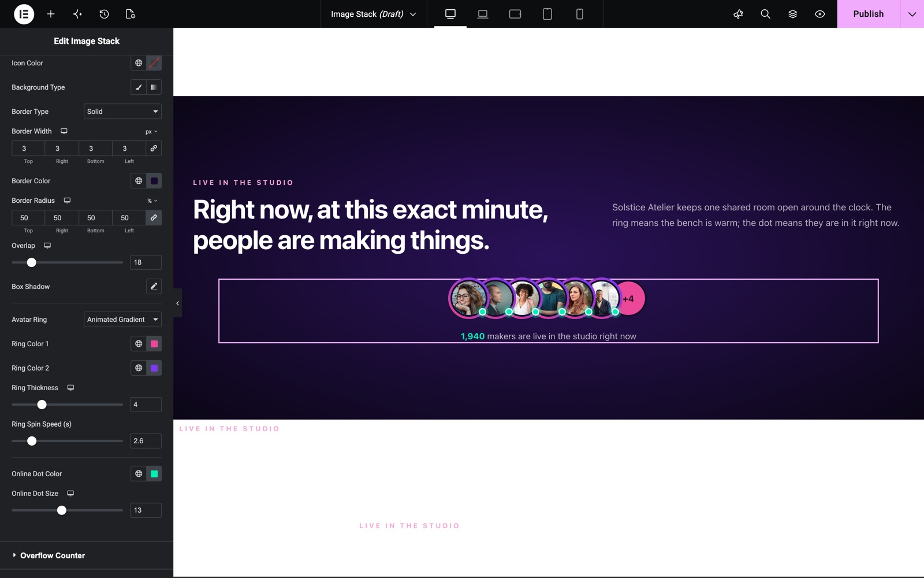Open the Avatar Ring dropdown
Image resolution: width=924 pixels, height=578 pixels.
(x=122, y=320)
